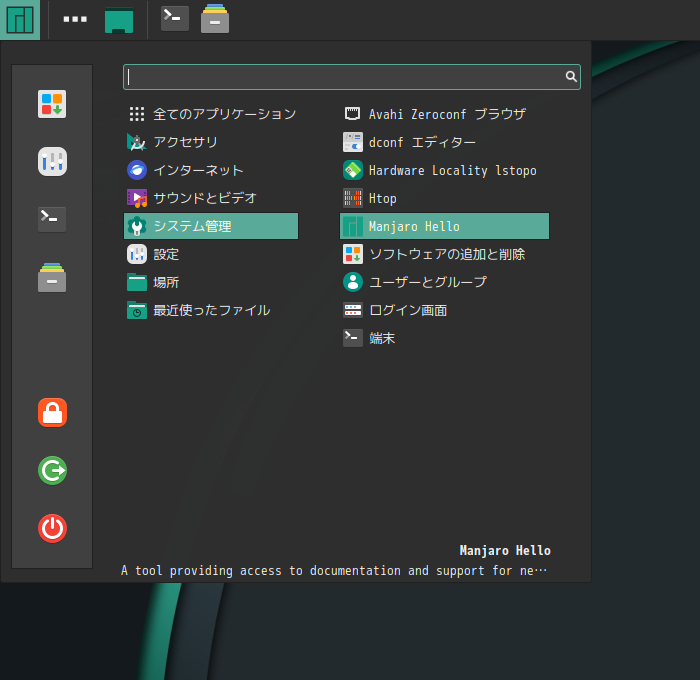Launch dconf エディター

tap(445, 142)
